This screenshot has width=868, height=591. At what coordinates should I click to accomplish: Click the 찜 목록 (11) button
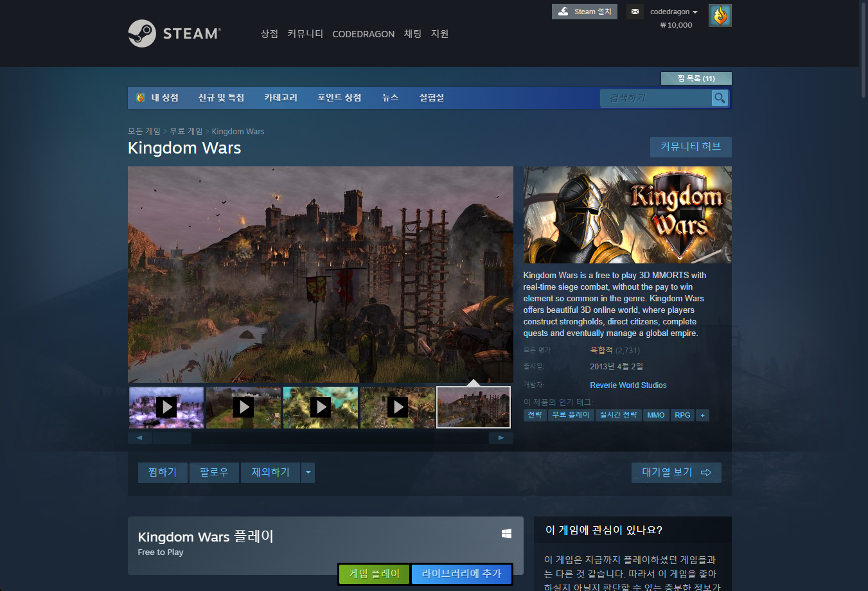pos(696,78)
